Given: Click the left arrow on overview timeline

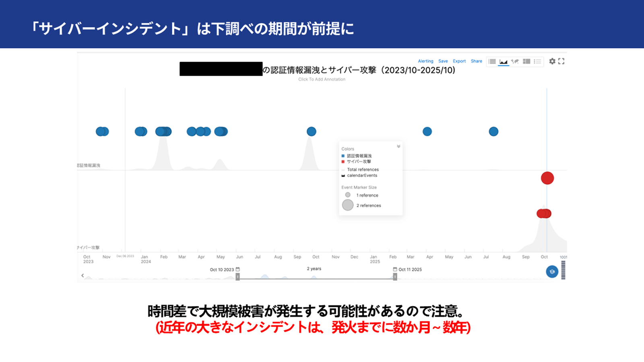Looking at the screenshot, I should (83, 276).
